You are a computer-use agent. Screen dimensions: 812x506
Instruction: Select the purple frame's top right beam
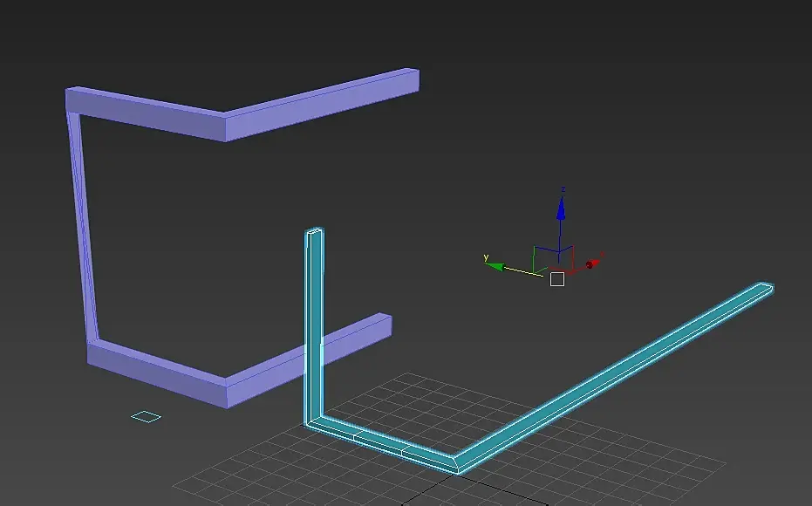click(322, 104)
